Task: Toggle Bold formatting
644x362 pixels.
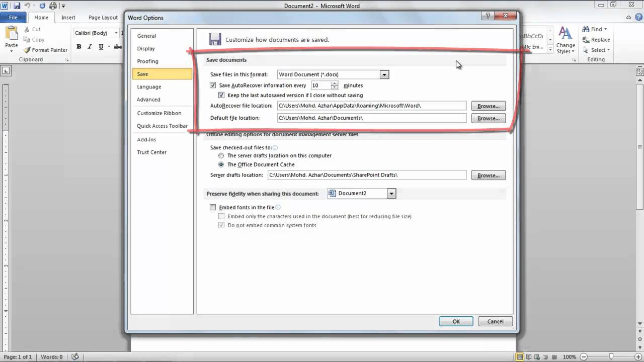Action: [x=79, y=47]
